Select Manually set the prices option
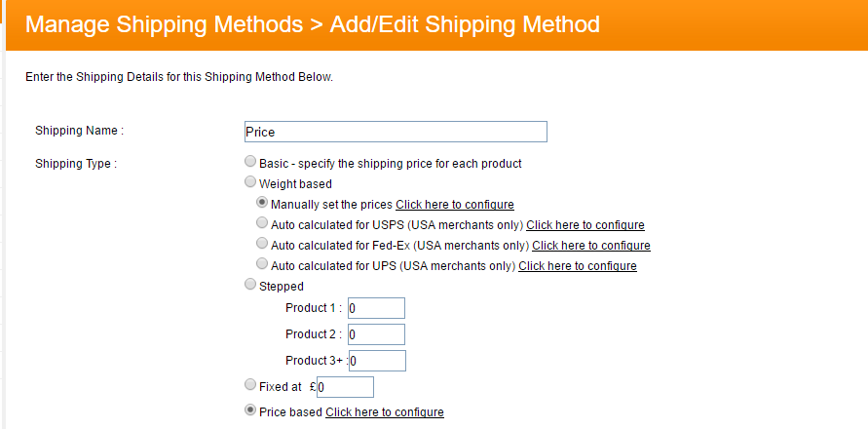 [262, 203]
